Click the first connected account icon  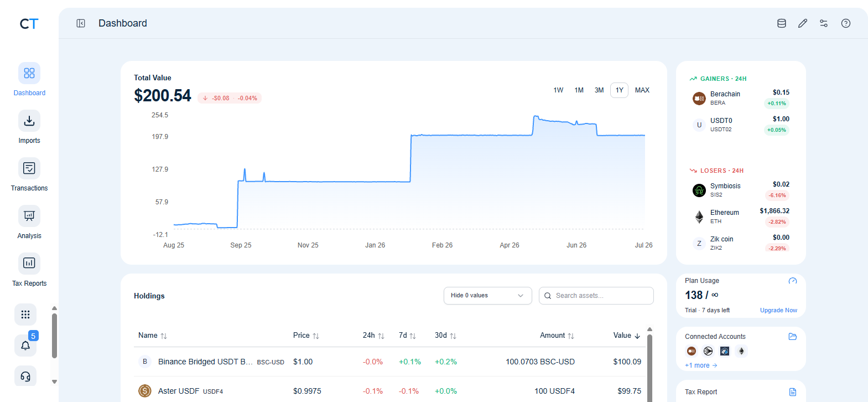692,351
